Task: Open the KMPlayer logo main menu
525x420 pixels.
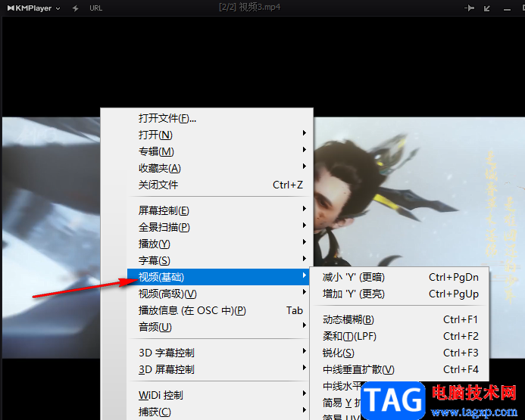Action: pos(33,8)
